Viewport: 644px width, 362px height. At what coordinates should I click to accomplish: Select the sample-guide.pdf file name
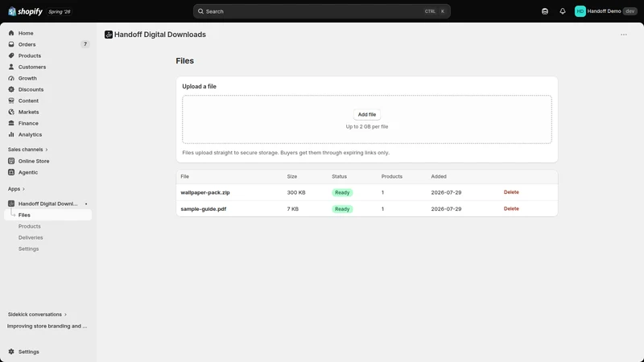point(204,209)
